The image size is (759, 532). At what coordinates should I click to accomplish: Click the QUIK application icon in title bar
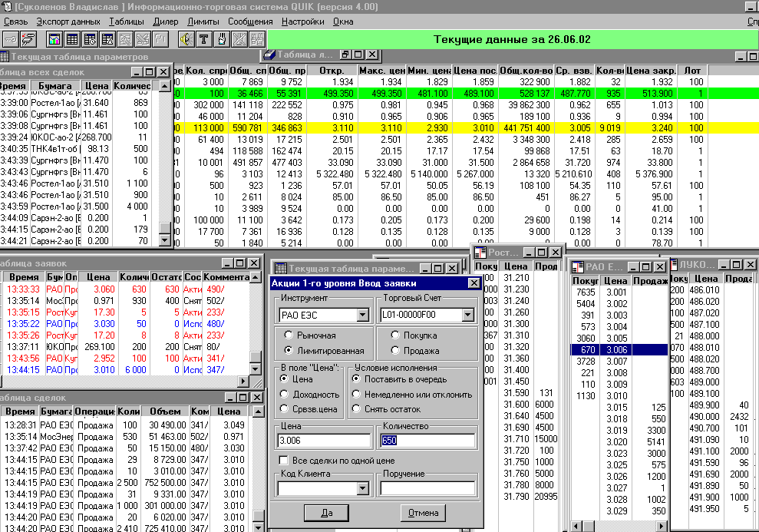click(6, 7)
